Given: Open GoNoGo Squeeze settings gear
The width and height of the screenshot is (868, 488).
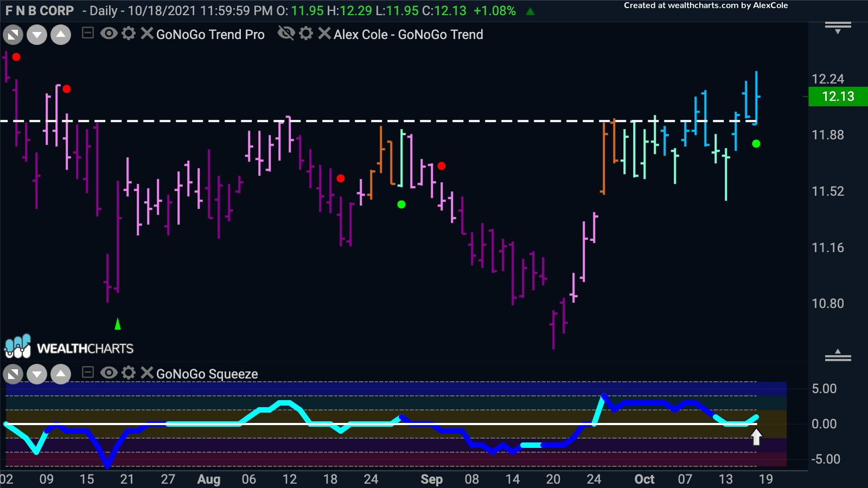Looking at the screenshot, I should click(x=129, y=373).
